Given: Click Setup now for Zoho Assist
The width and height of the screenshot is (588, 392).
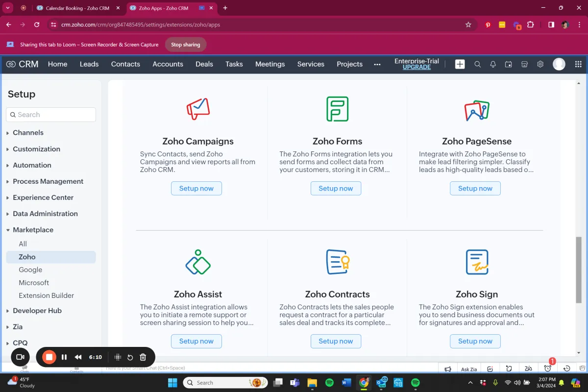Looking at the screenshot, I should point(196,341).
